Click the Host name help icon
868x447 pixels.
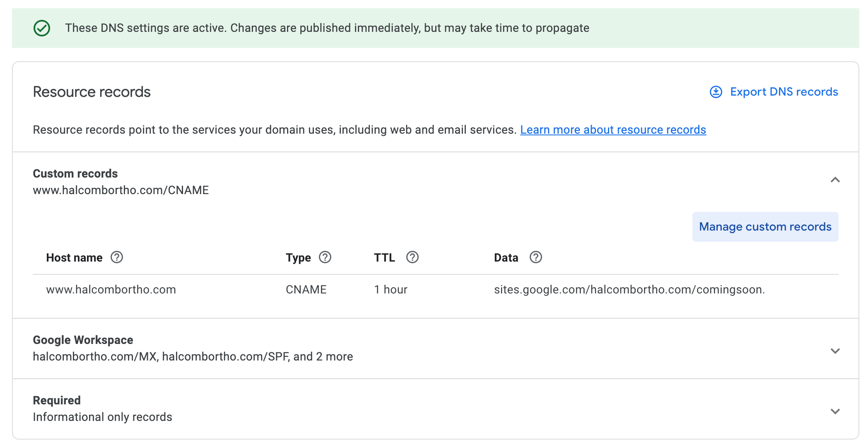117,257
